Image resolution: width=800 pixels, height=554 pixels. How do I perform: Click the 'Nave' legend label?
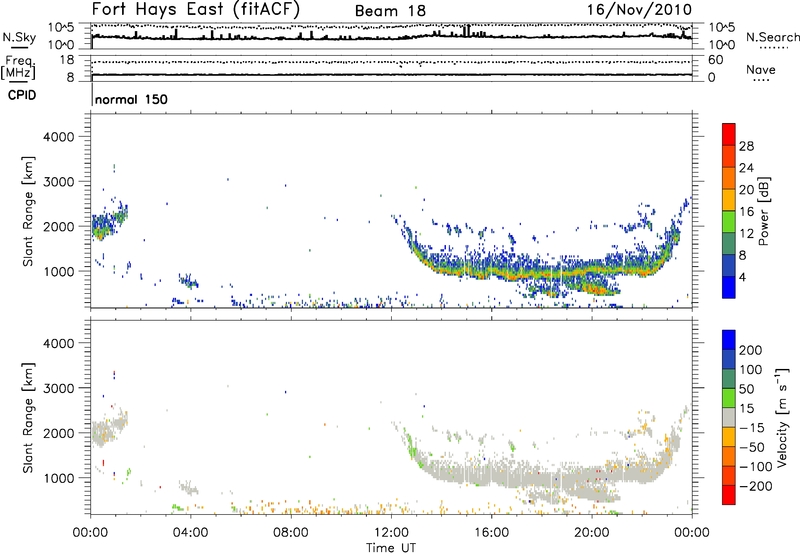coord(760,69)
